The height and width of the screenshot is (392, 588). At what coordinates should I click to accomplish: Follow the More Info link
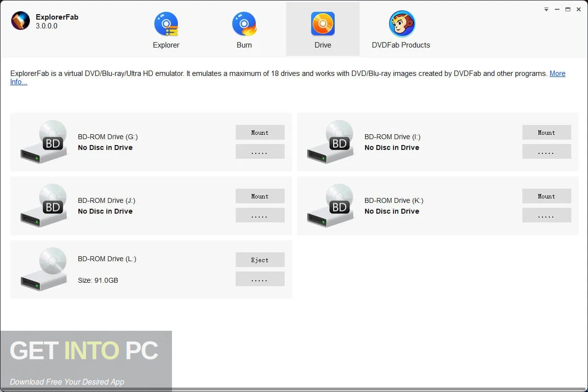558,73
